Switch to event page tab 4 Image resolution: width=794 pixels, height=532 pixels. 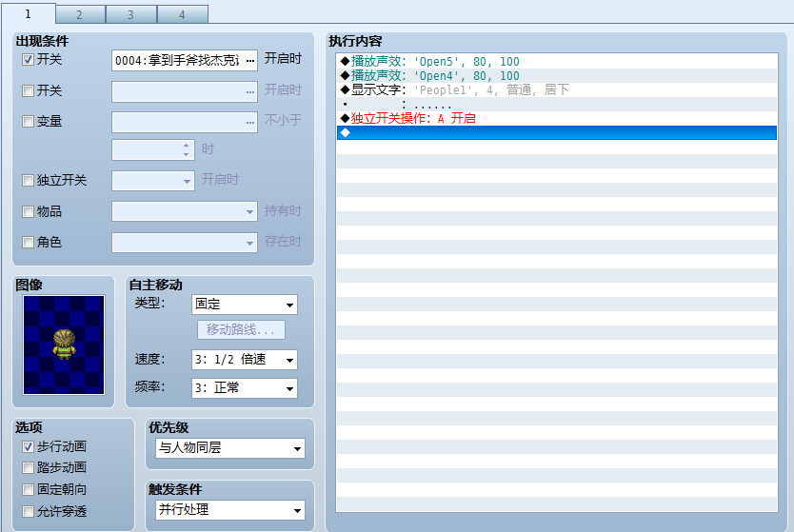(182, 14)
